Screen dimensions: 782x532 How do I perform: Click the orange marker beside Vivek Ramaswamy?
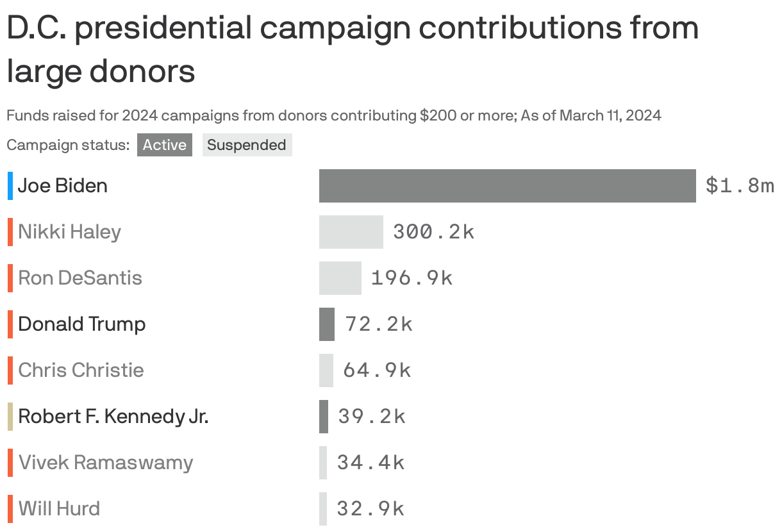pyautogui.click(x=10, y=462)
